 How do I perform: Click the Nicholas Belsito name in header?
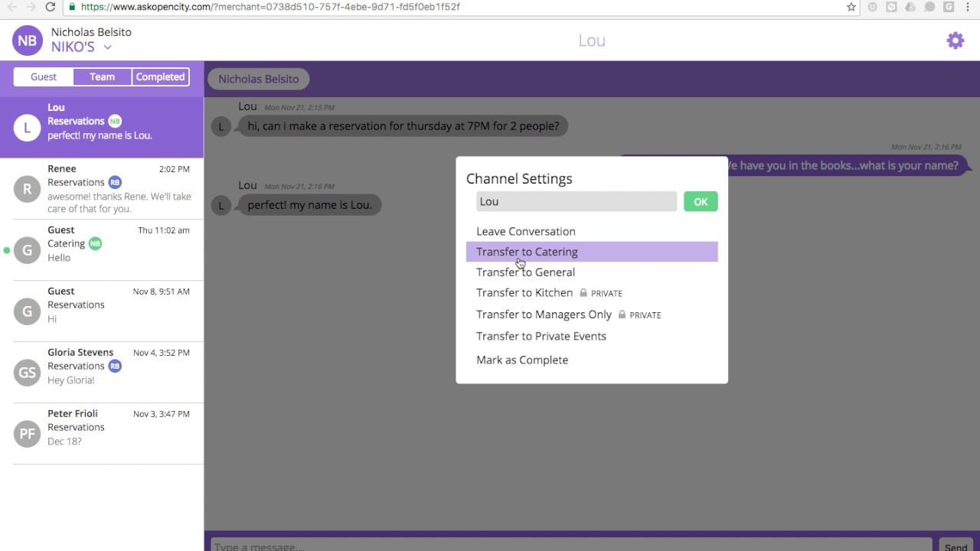91,32
